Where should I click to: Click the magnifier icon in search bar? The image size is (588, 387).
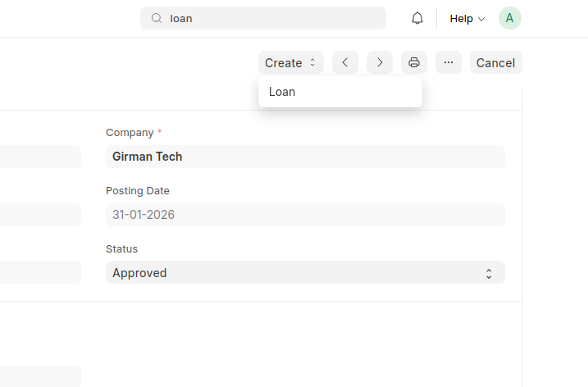(157, 18)
